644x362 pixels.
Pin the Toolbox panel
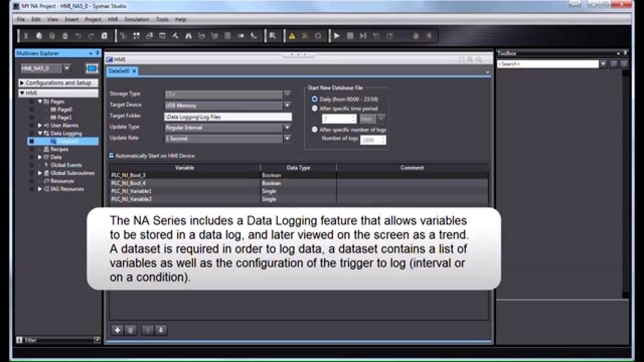coord(625,53)
